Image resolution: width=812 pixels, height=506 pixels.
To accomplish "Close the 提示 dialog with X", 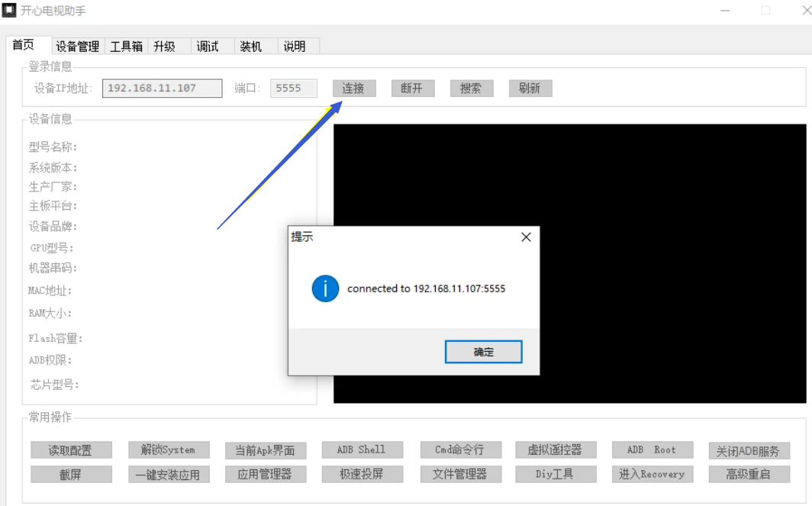I will click(x=526, y=237).
